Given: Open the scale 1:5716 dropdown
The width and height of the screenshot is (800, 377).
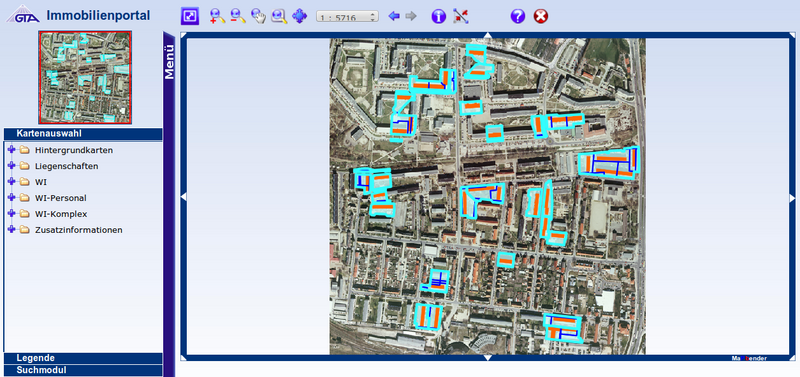Looking at the screenshot, I should (347, 17).
